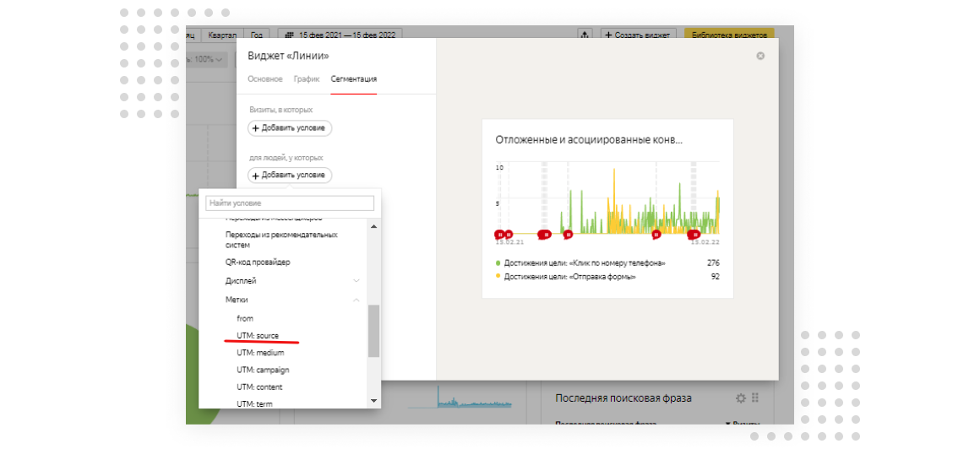Click green legend dot «Клик по номеру телефона»
This screenshot has width=980, height=449.
click(498, 263)
